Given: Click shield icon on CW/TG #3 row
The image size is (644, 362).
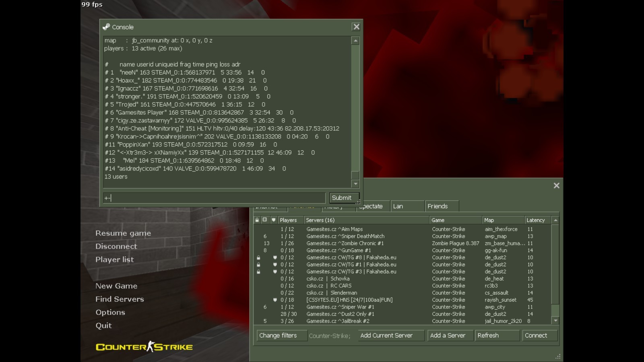Looking at the screenshot, I should tap(275, 272).
